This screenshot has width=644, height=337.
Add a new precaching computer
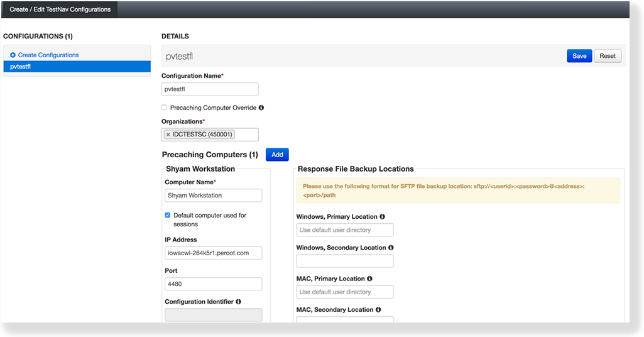[277, 155]
